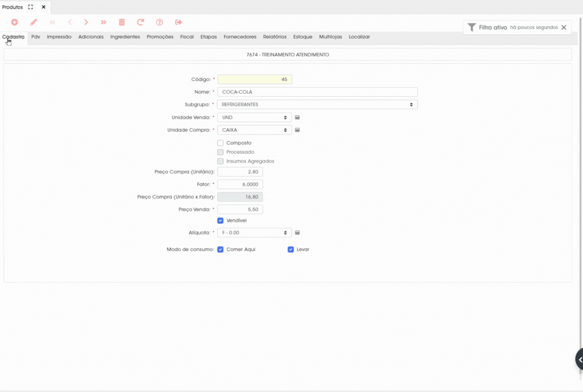
Task: Click the Código input field
Action: (255, 80)
